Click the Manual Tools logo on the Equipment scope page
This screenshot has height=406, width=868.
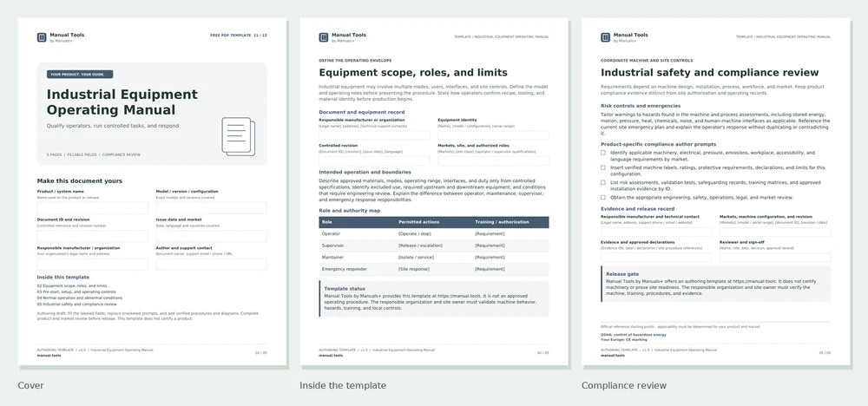[323, 37]
